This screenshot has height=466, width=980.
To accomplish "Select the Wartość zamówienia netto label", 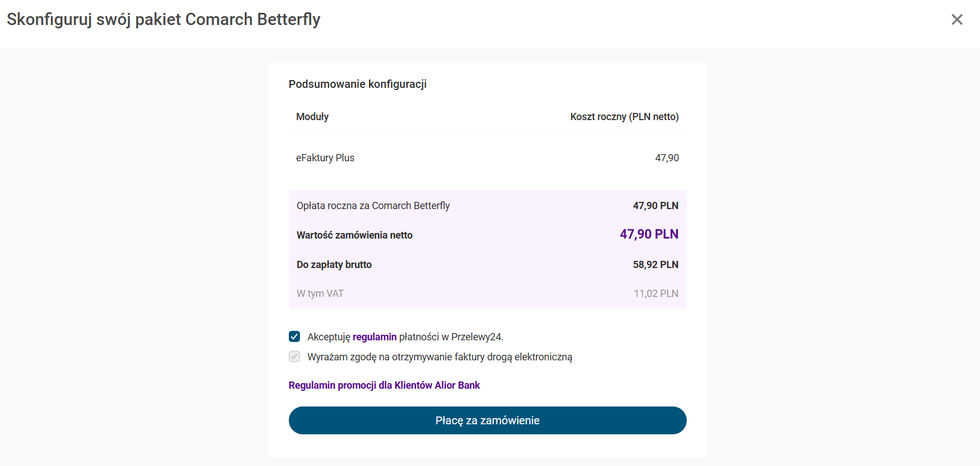I will (354, 235).
